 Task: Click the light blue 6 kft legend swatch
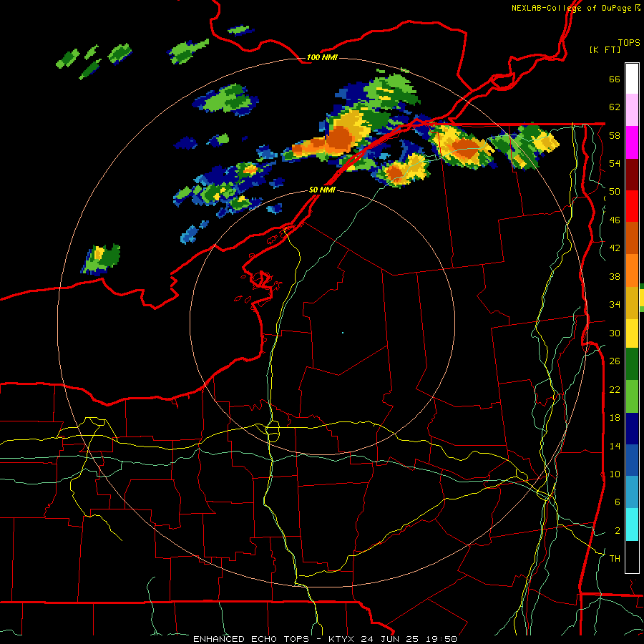(632, 492)
